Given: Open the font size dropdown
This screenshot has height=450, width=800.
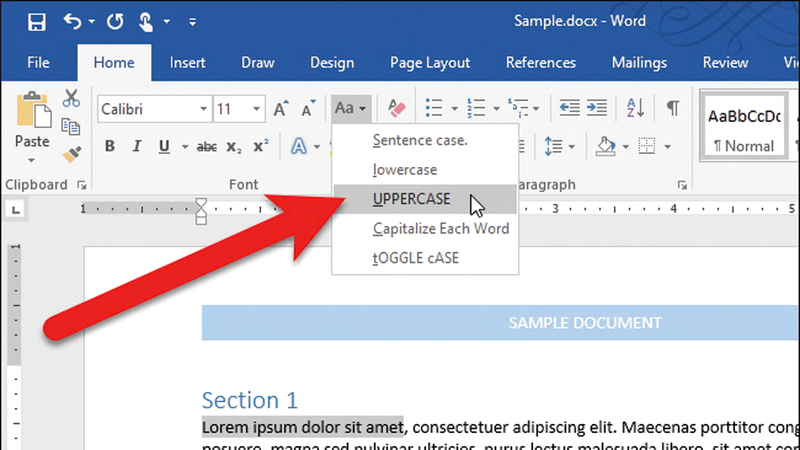Looking at the screenshot, I should tap(257, 109).
